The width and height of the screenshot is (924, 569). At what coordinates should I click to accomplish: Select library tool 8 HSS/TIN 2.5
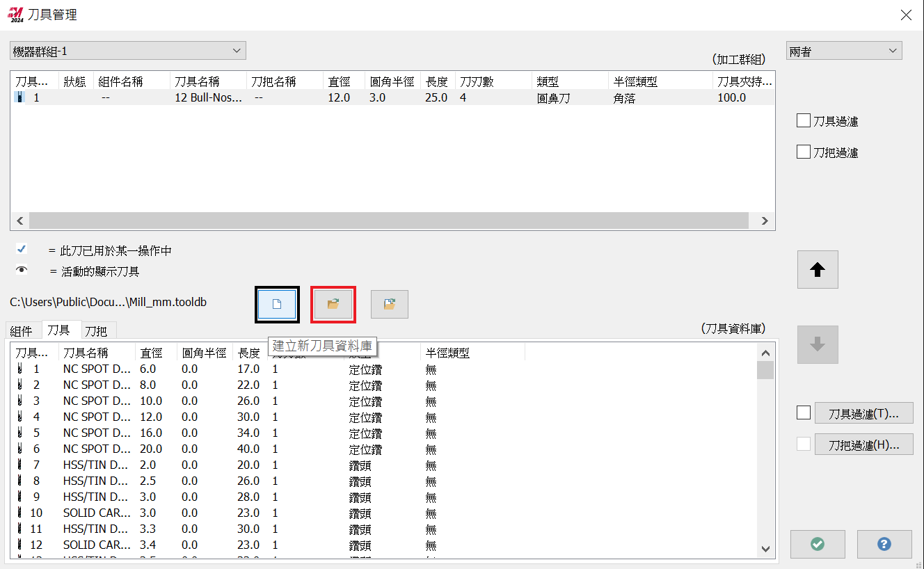pos(383,481)
